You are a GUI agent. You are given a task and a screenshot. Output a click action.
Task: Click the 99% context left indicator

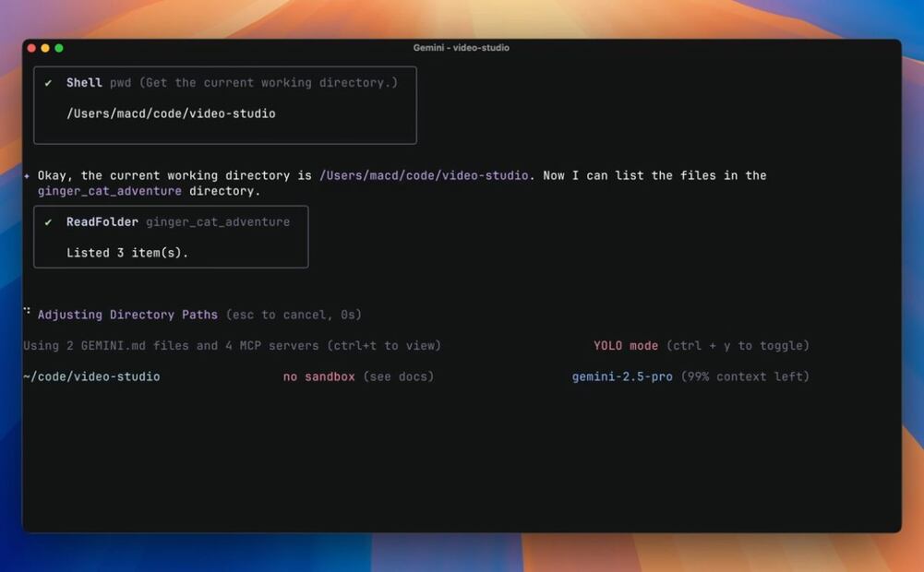point(744,377)
